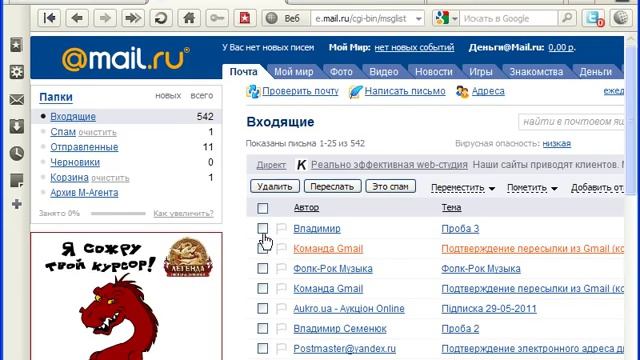Open the Как увеличить? link
Viewport: 640px width, 360px height.
pyautogui.click(x=183, y=213)
